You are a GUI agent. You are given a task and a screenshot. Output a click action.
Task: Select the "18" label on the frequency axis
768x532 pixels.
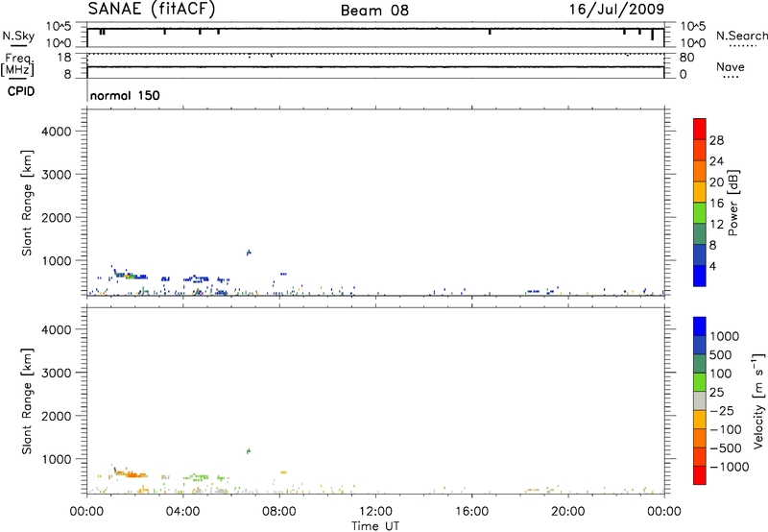coord(63,58)
